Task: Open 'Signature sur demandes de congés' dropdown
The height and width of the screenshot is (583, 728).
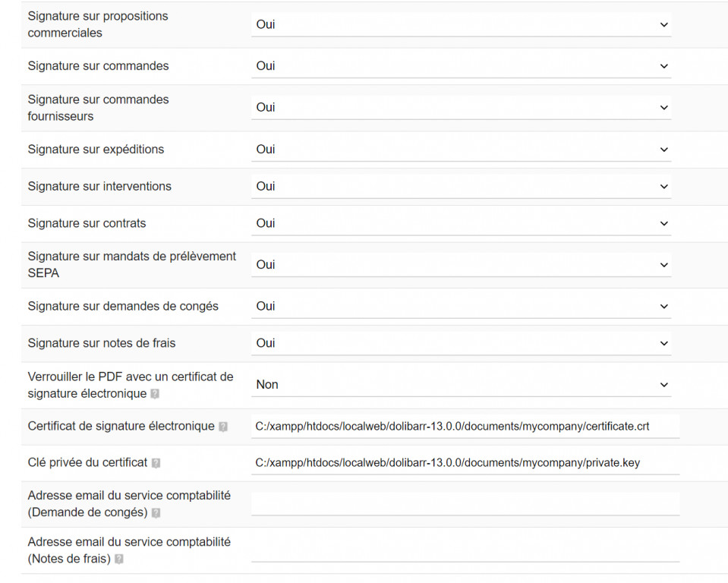Action: [x=461, y=306]
